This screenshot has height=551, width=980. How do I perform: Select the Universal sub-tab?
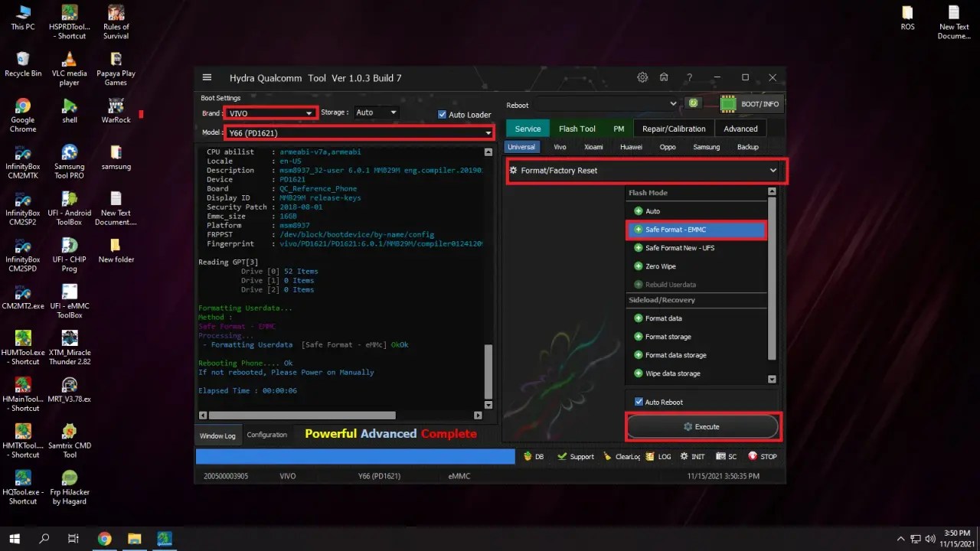pos(521,147)
